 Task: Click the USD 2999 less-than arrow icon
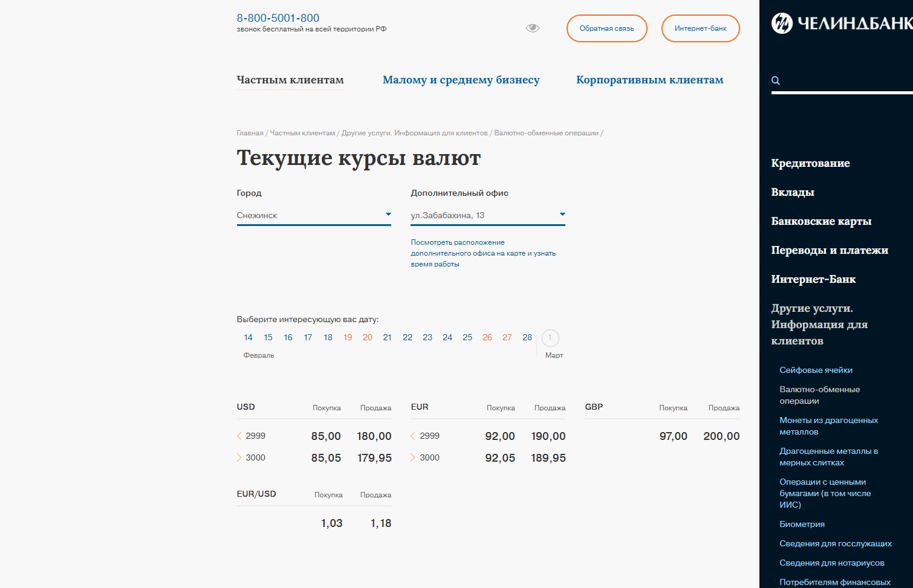click(x=239, y=436)
